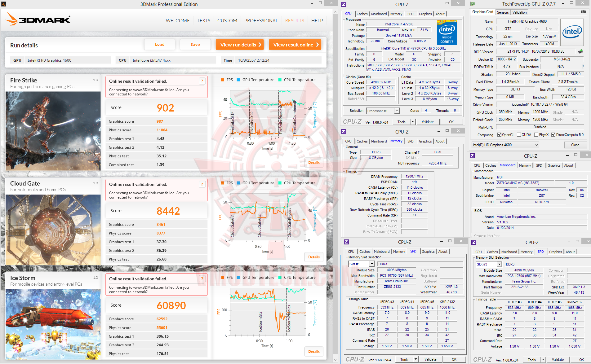Open the About tab in the Slot #1 CPU-Z window
Screen dimensions: 591x364
click(x=442, y=252)
